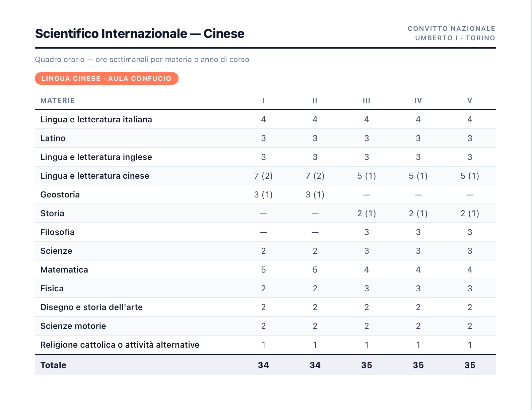
Task: Select the column header "III"
Action: (367, 101)
